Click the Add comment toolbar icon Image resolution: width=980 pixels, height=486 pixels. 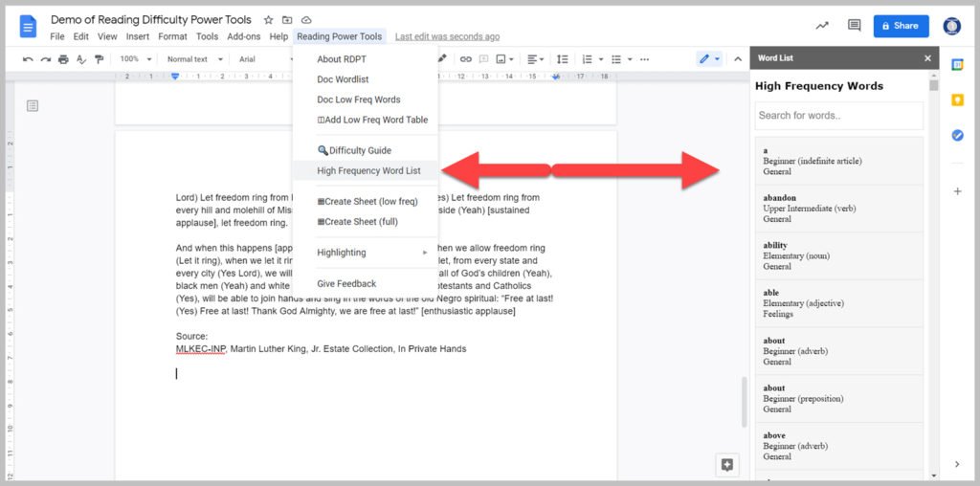[483, 59]
